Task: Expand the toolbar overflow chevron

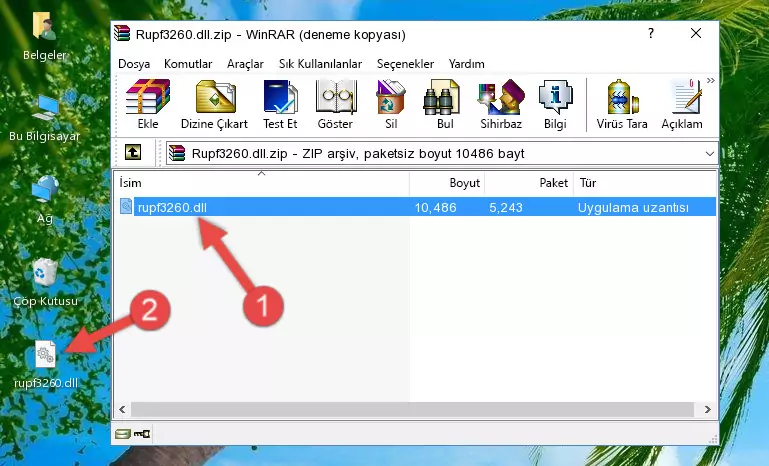Action: tap(711, 80)
